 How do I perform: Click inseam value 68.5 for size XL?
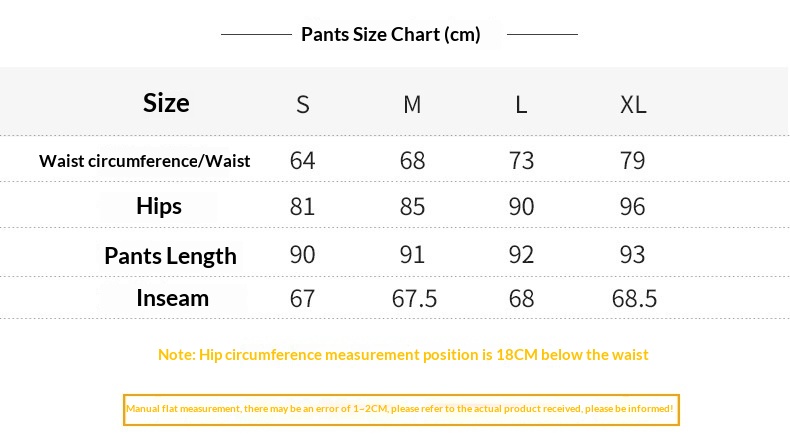(x=634, y=298)
